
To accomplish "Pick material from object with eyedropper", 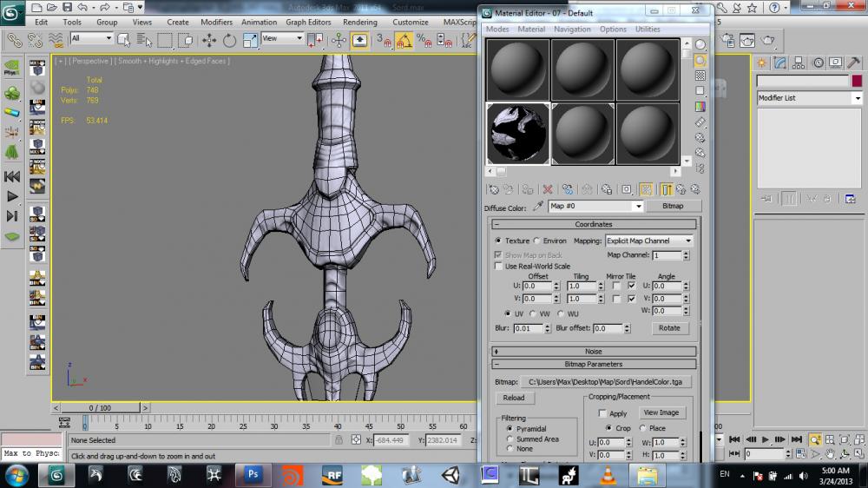I will point(538,207).
